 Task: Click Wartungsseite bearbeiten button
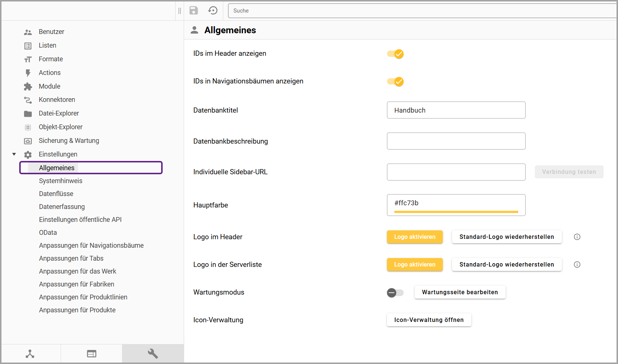[460, 292]
